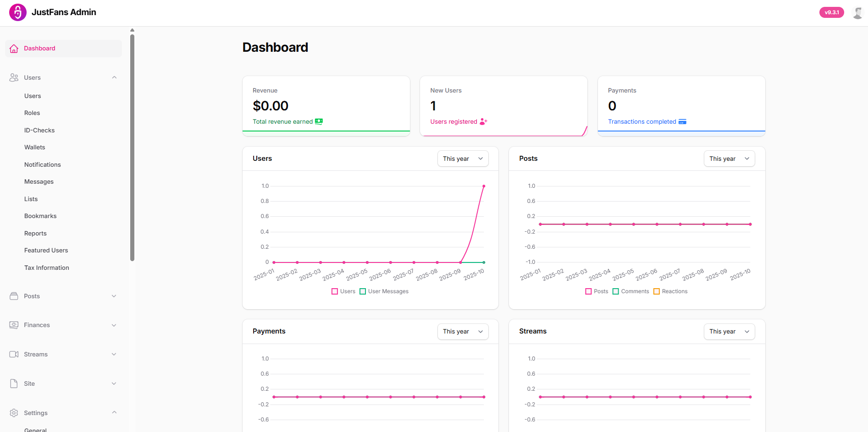Toggle User Messages legend box

click(x=363, y=291)
